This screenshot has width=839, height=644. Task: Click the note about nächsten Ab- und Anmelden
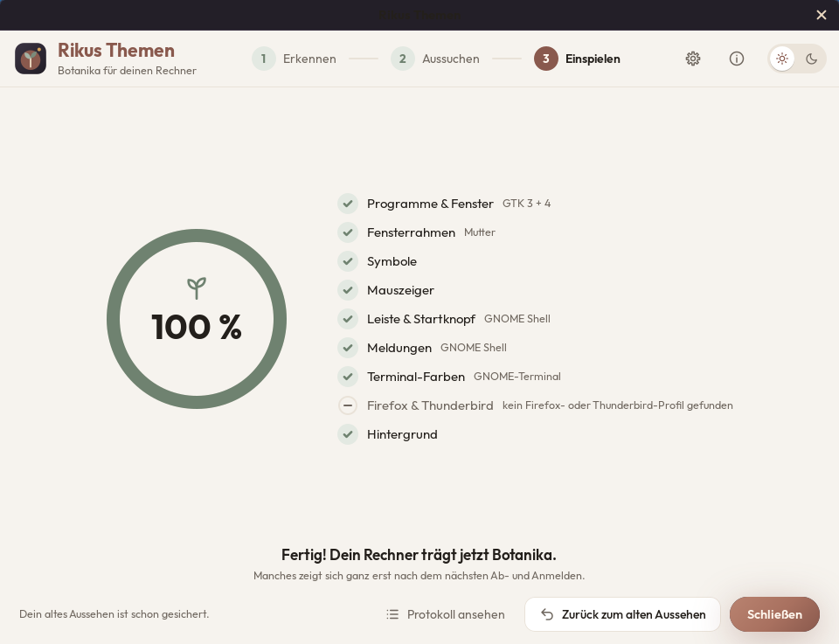coord(419,576)
